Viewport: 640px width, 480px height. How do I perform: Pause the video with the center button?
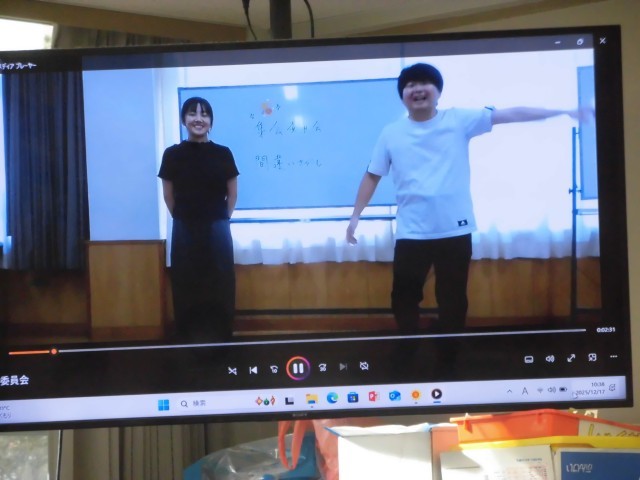(x=298, y=368)
